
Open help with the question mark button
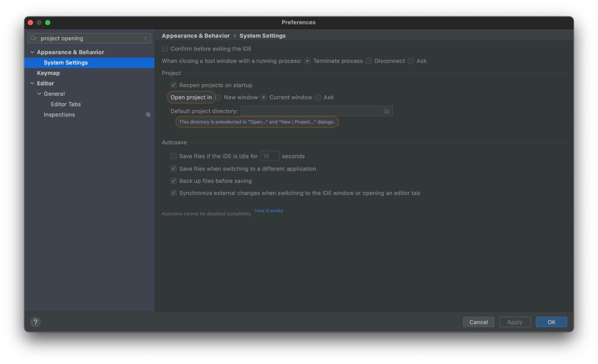point(36,322)
